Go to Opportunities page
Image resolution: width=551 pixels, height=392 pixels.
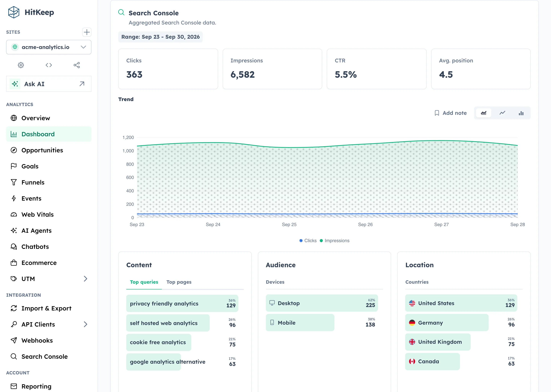(49, 150)
